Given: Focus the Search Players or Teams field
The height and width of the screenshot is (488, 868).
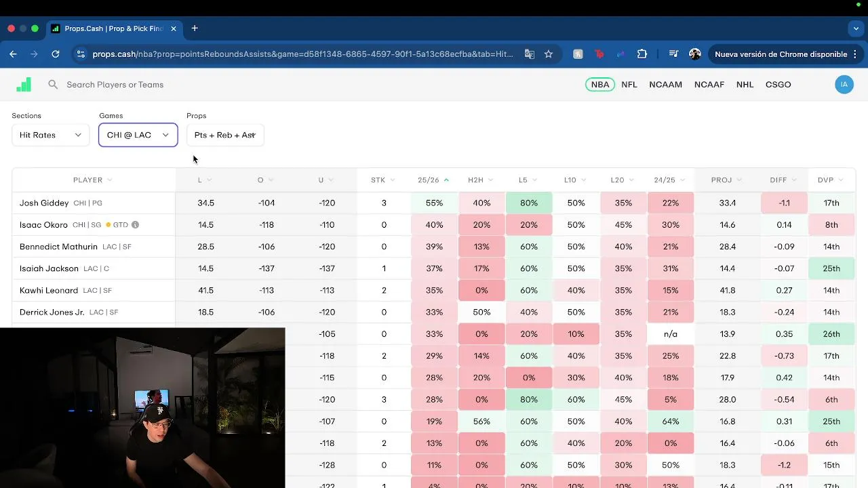Looking at the screenshot, I should tap(115, 85).
